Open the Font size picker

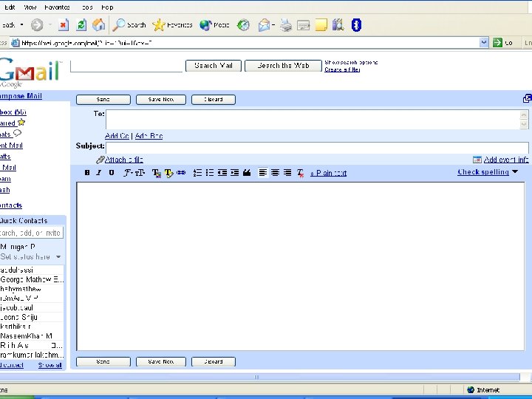tap(140, 173)
